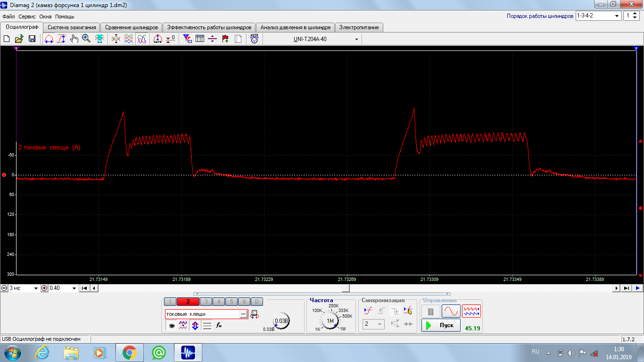Click the minus time zoom-out button
644x362 pixels.
[x=4, y=288]
